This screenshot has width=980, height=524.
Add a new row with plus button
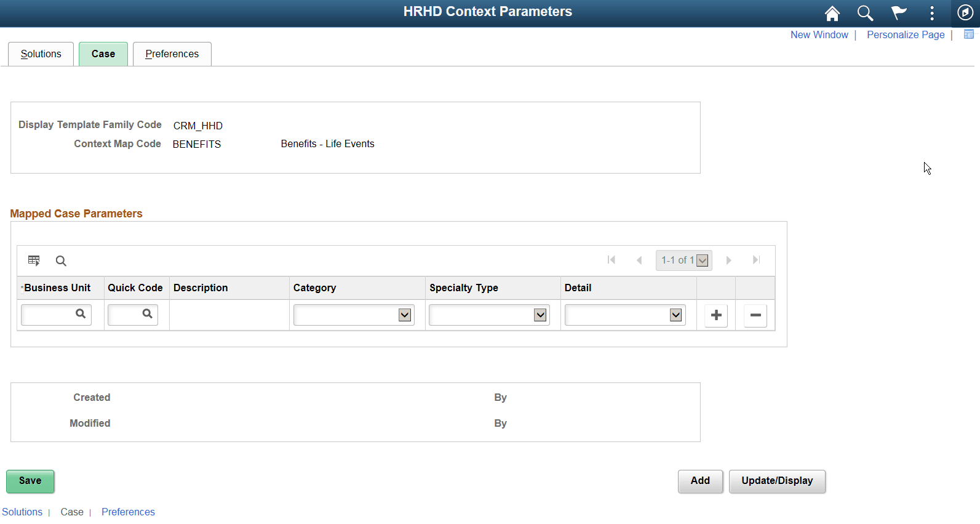coord(716,315)
